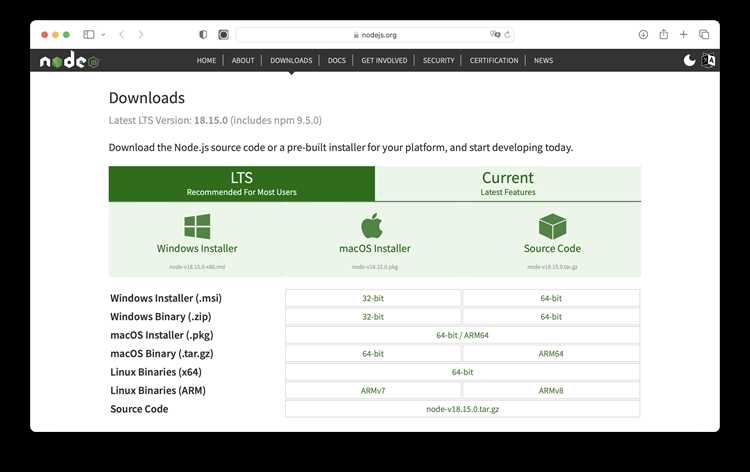The height and width of the screenshot is (472, 750).
Task: Toggle dark mode moon icon
Action: [x=689, y=60]
